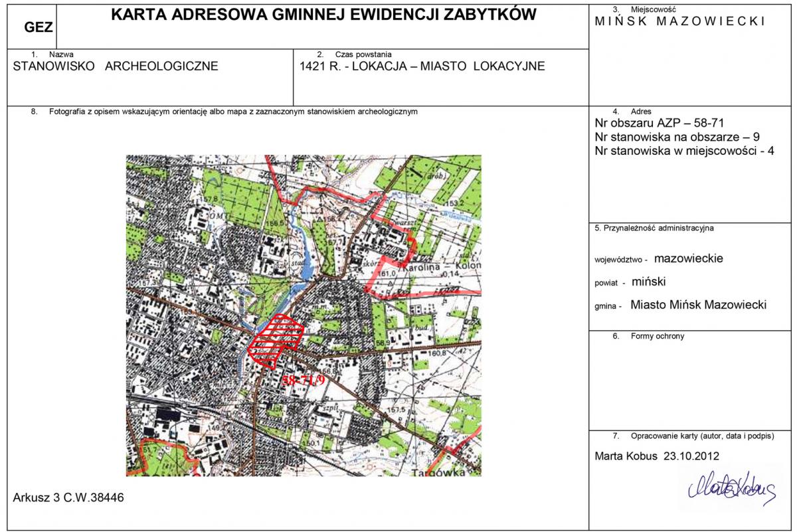797x532 pixels.
Task: Select the title 'Karta adresowa gminnej ewidencji zabytków'
Action: 323,15
